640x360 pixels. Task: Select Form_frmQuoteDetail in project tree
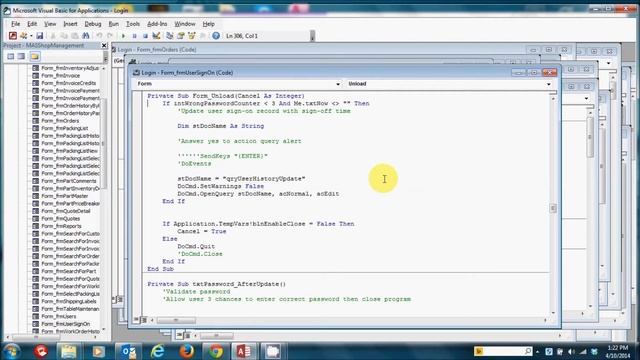pyautogui.click(x=66, y=211)
